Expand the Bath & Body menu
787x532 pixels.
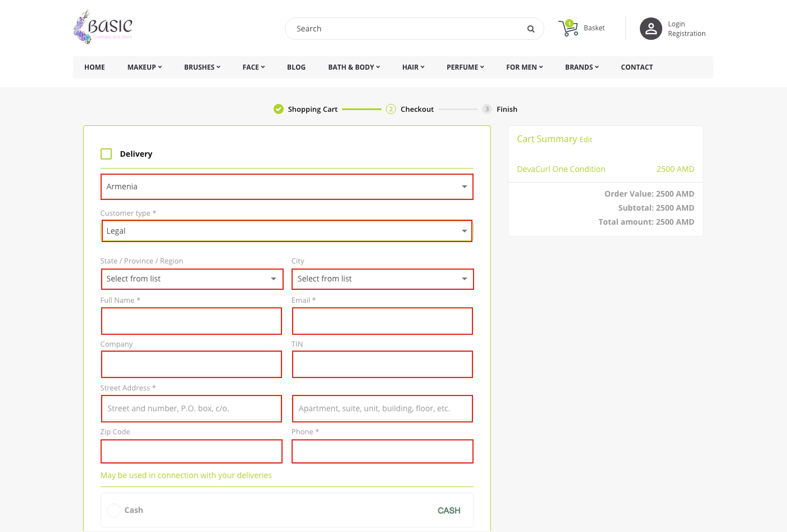pos(354,67)
